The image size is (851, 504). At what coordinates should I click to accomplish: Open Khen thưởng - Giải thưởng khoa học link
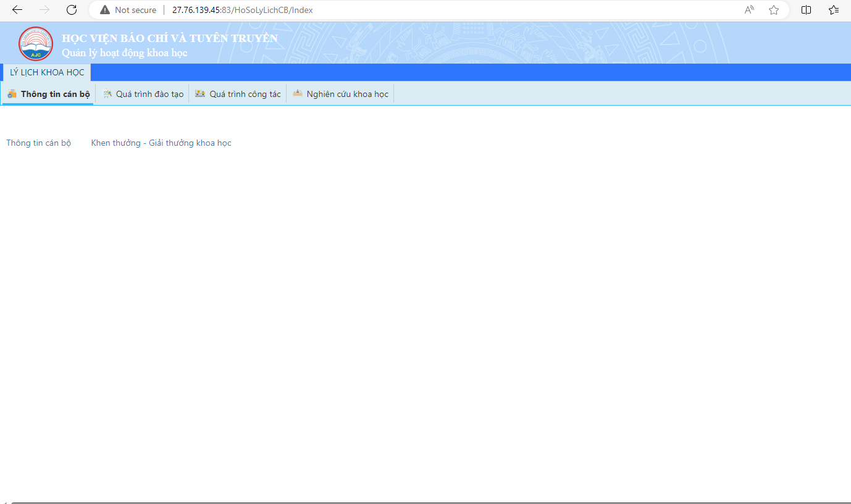coord(161,143)
